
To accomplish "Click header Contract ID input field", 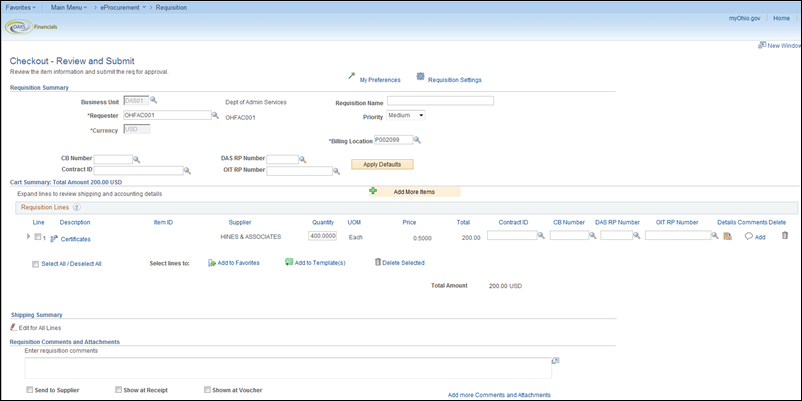I will 138,171.
